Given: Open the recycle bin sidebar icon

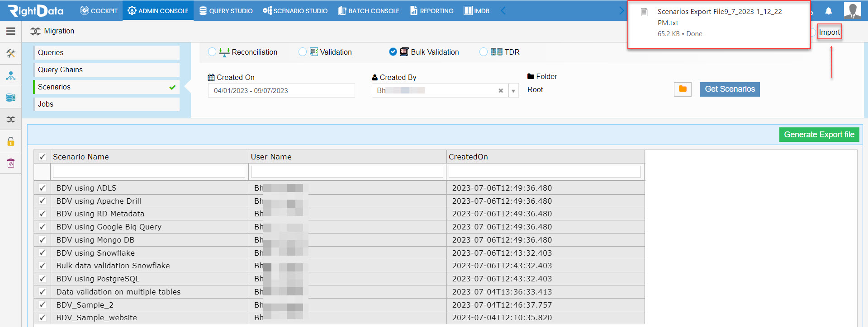Looking at the screenshot, I should pyautogui.click(x=11, y=163).
